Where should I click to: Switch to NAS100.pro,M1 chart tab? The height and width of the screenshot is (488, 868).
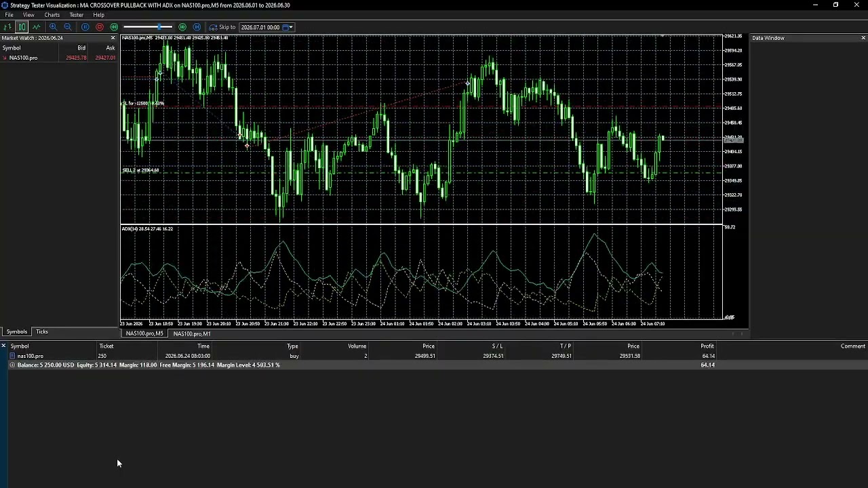point(192,333)
